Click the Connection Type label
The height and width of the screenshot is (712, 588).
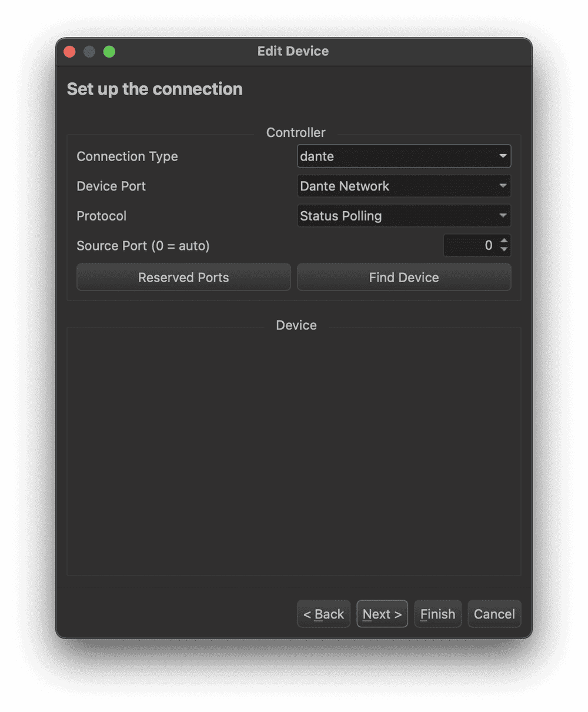(127, 156)
